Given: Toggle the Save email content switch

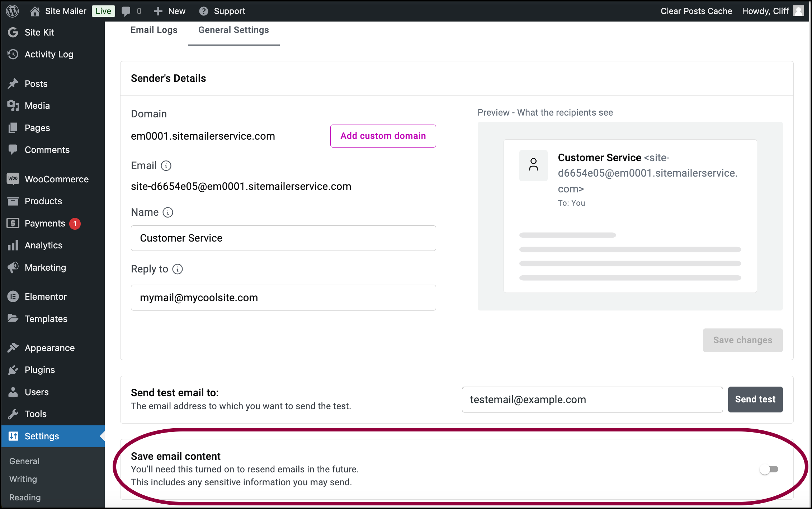Looking at the screenshot, I should pyautogui.click(x=769, y=469).
